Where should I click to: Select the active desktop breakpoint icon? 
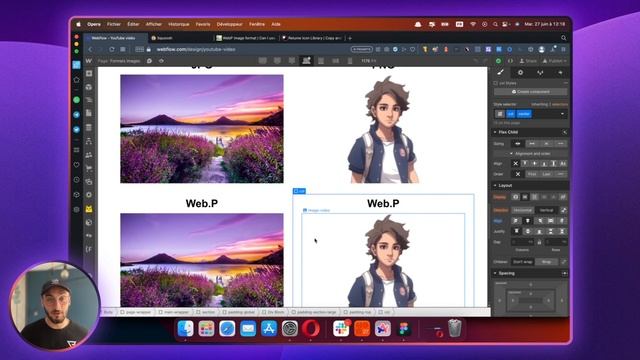point(306,61)
